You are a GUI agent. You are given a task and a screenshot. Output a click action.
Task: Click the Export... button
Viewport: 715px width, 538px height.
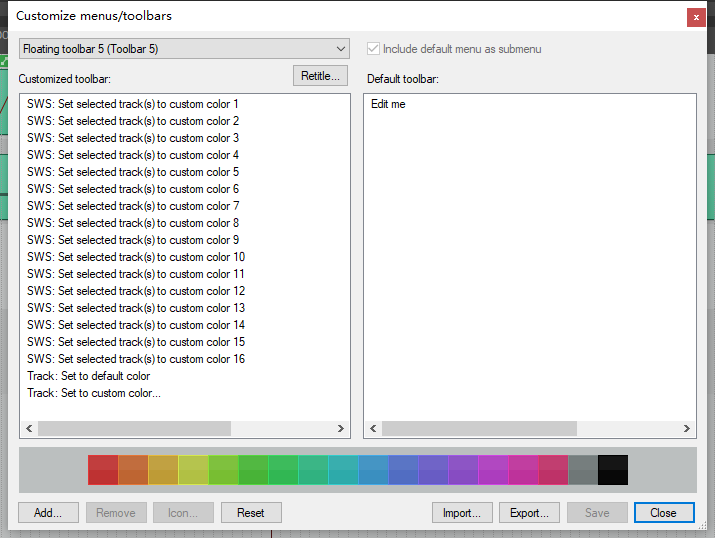[x=529, y=512]
